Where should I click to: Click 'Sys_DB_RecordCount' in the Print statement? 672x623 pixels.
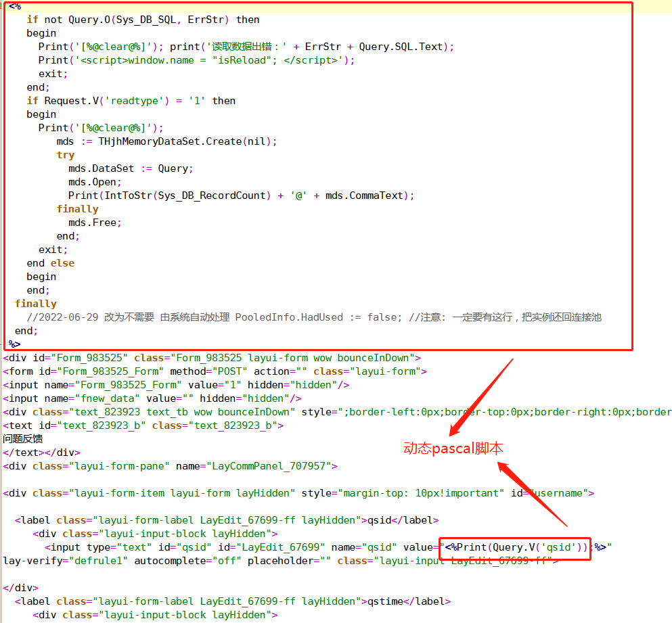point(212,195)
